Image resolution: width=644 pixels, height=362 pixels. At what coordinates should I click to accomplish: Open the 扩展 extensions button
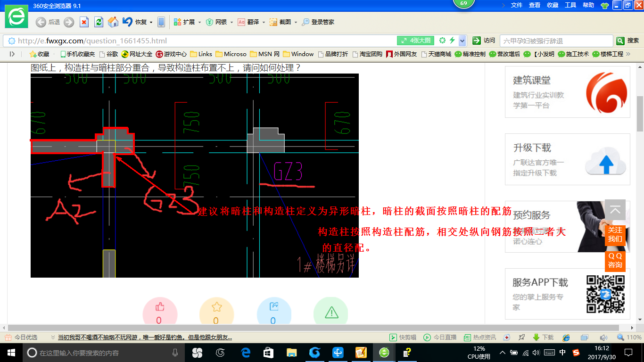(x=184, y=22)
